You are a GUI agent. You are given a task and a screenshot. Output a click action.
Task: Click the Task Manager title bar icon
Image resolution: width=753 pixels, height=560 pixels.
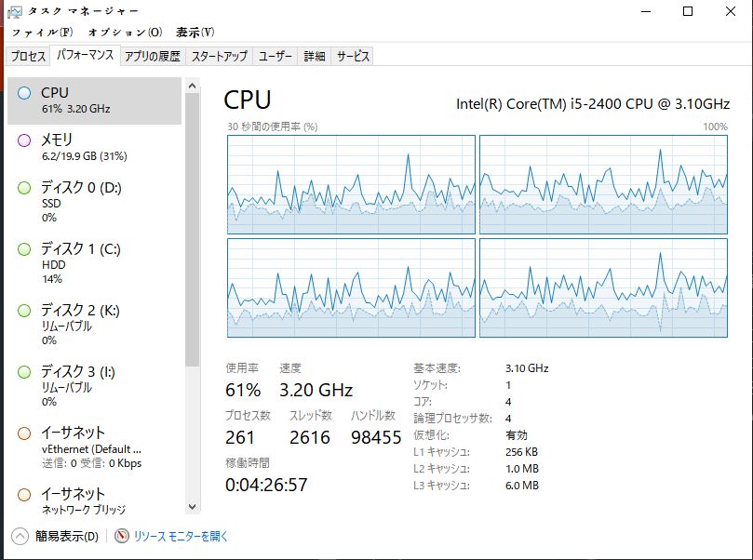point(14,11)
